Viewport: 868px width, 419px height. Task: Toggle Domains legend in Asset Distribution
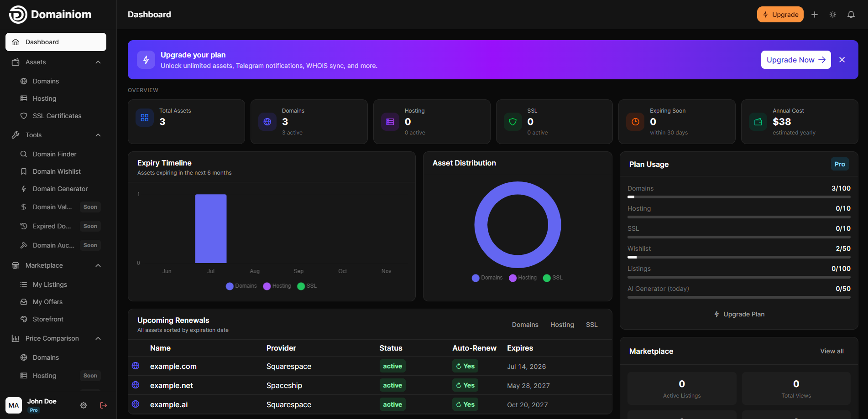[487, 278]
